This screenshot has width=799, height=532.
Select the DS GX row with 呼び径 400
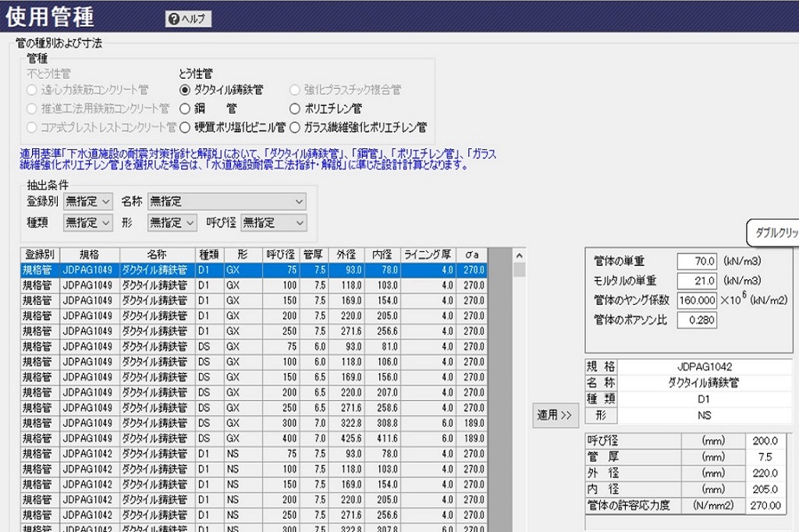pos(254,438)
